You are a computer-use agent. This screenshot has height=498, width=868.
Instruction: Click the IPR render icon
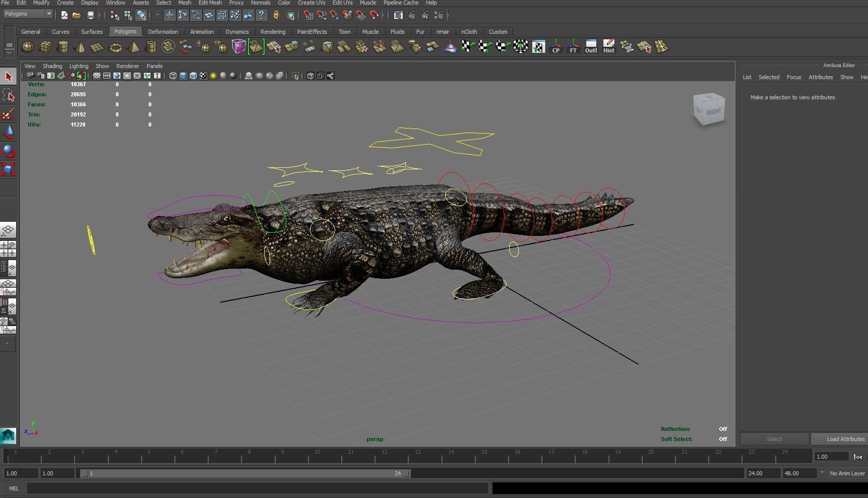click(x=425, y=15)
